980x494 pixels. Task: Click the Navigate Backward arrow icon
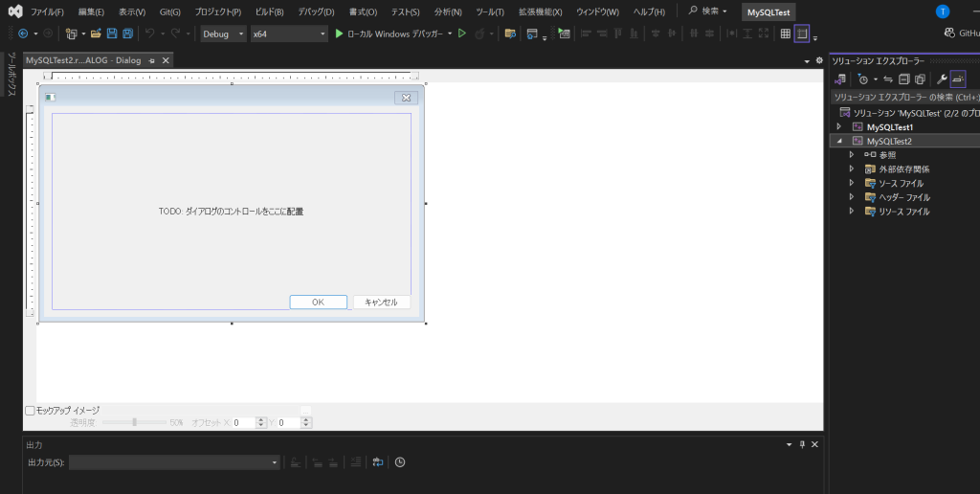pos(23,34)
